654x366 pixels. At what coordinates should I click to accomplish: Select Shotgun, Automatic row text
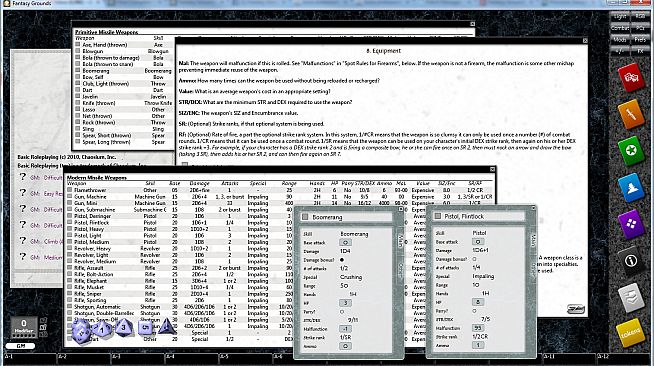click(97, 306)
